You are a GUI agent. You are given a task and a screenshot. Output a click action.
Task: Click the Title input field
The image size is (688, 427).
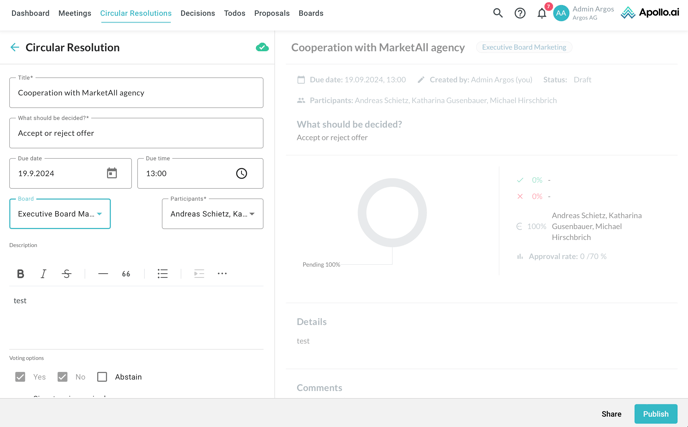(x=136, y=93)
